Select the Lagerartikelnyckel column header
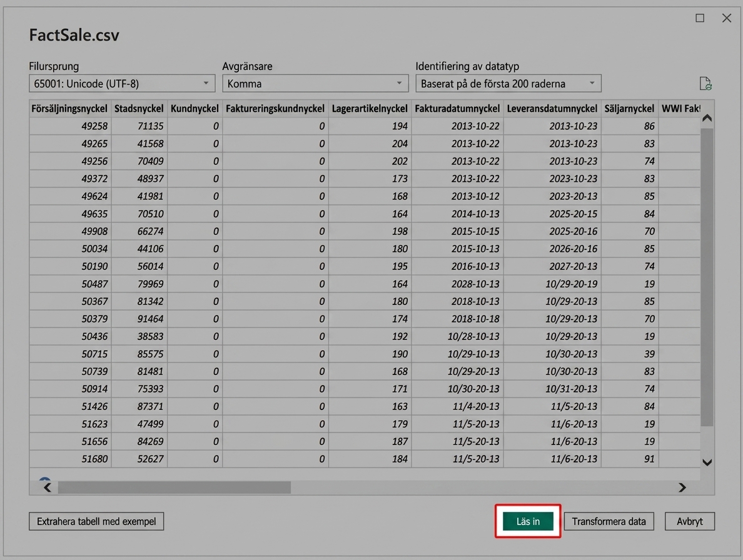 pyautogui.click(x=370, y=108)
